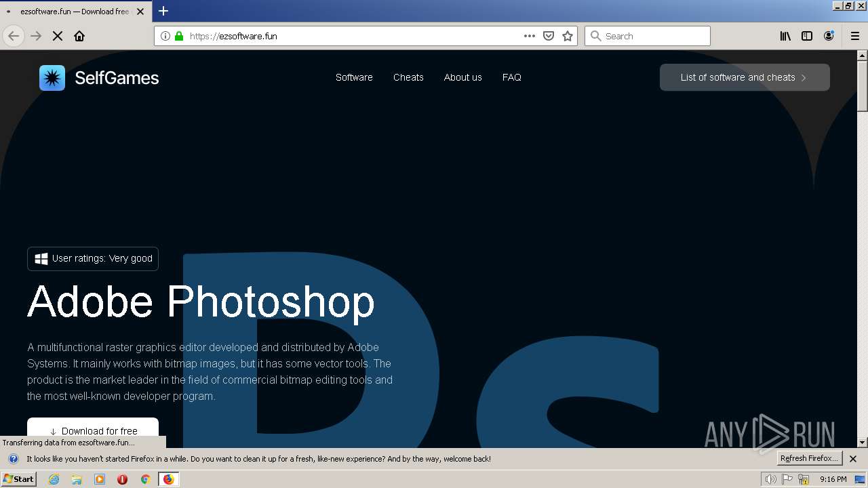This screenshot has width=868, height=488.
Task: Open Action Center flag tray icon
Action: (x=787, y=479)
